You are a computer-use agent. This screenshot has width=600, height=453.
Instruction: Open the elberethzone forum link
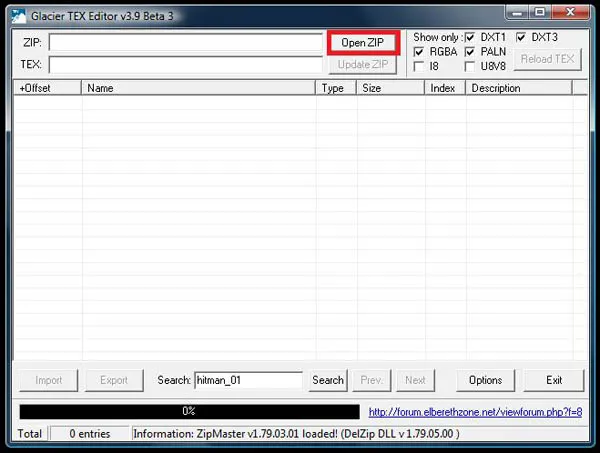[475, 412]
